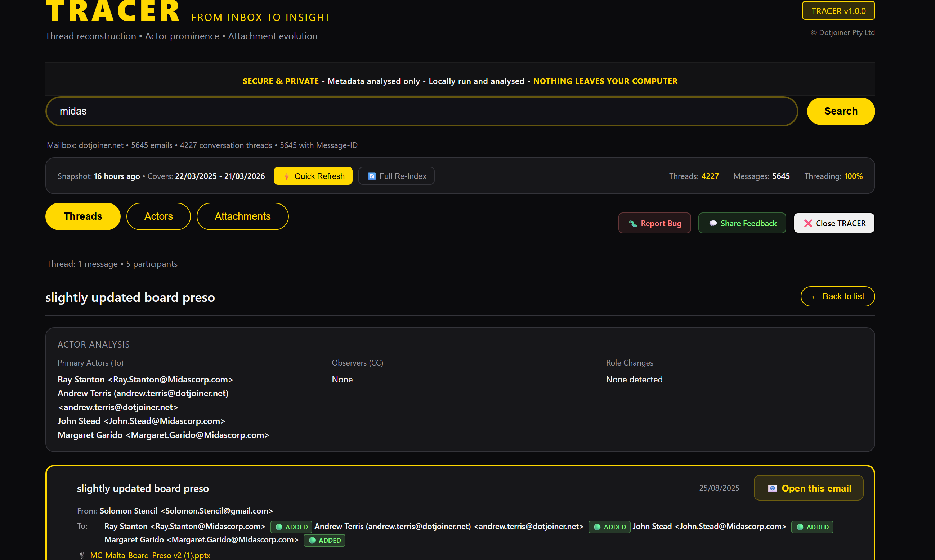This screenshot has width=935, height=560.
Task: Go back via Back to list
Action: [838, 297]
